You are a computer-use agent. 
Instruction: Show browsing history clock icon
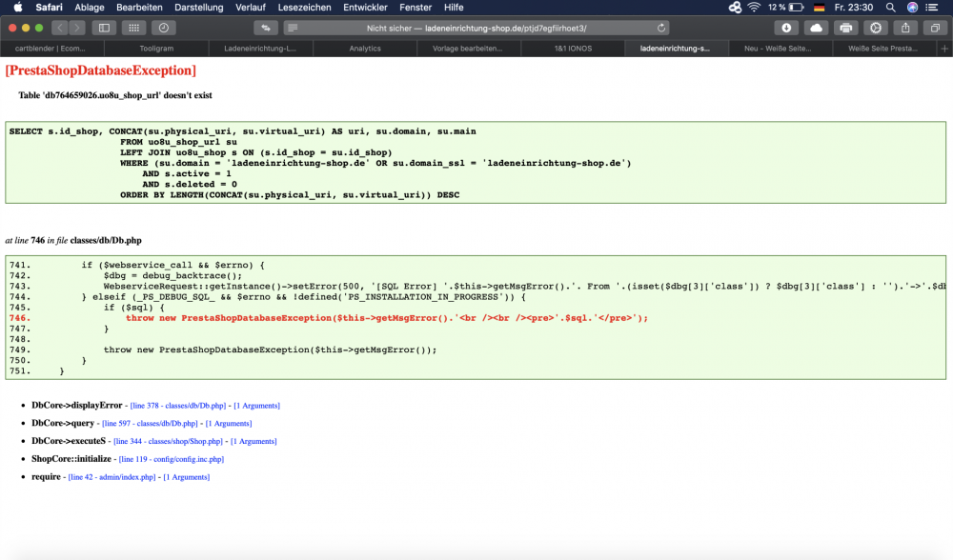pos(164,28)
